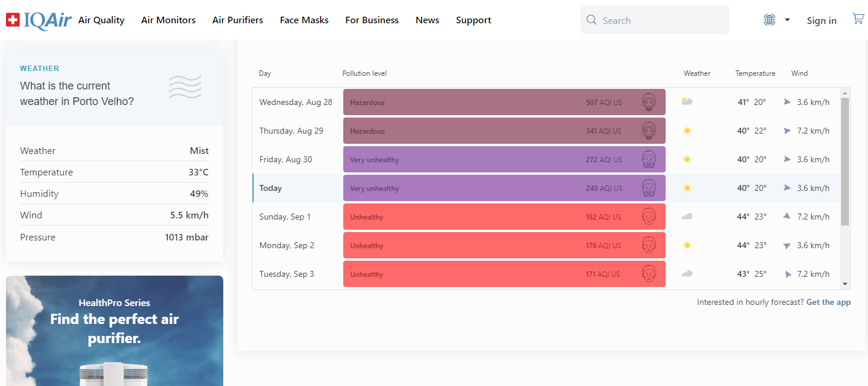868x386 pixels.
Task: Click the wavy wind icon in Weather card
Action: point(185,87)
